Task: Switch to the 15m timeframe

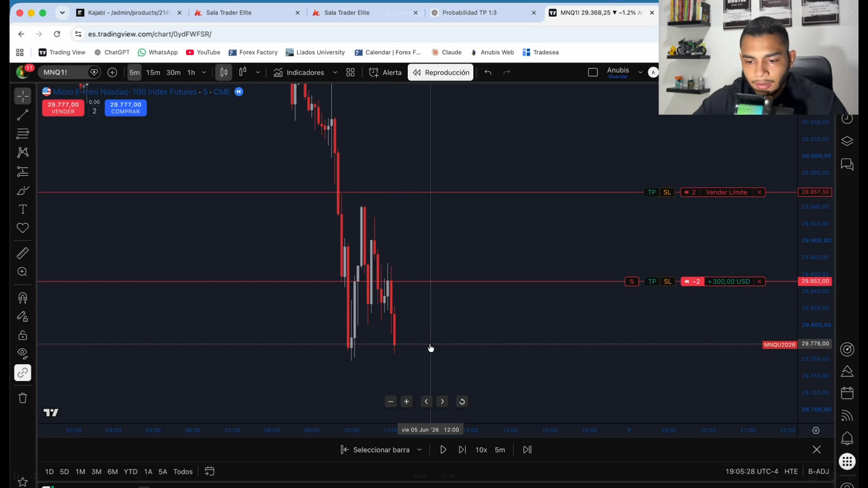Action: pos(153,72)
